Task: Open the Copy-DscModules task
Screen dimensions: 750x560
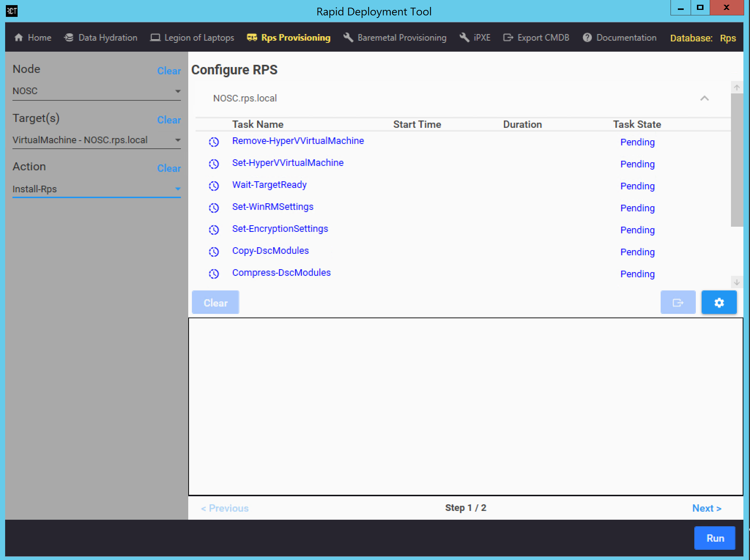Action: tap(270, 251)
